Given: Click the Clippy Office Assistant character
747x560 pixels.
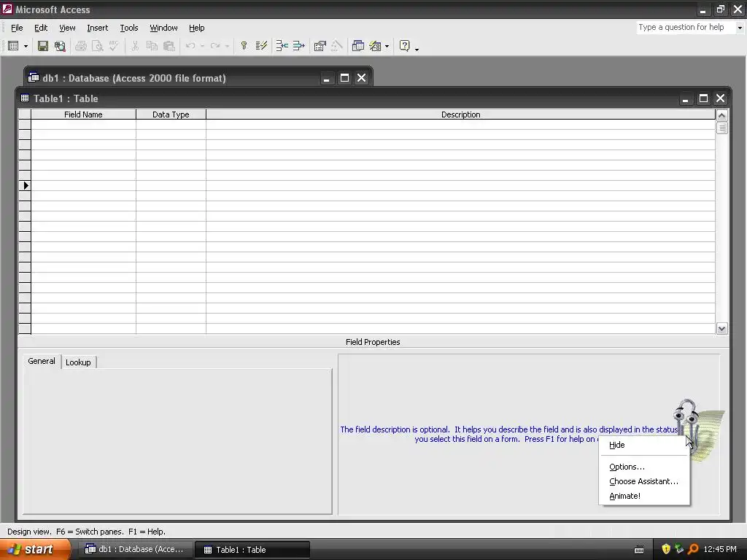Looking at the screenshot, I should 697,429.
